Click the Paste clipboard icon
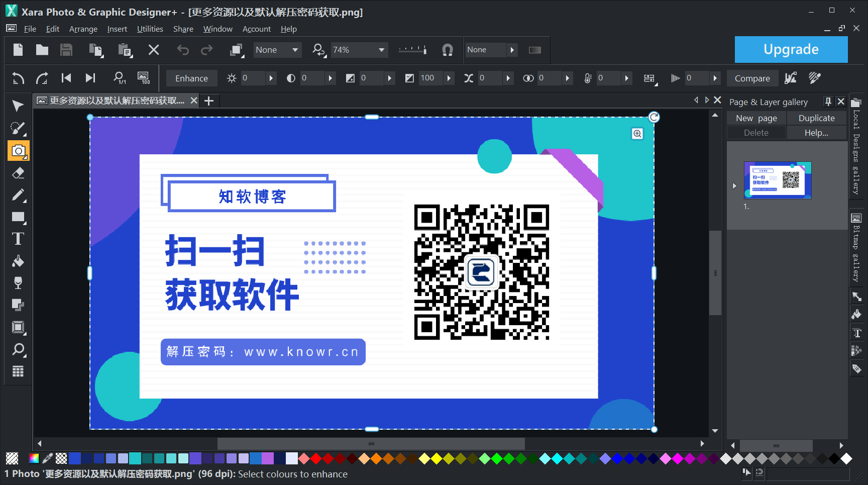 tap(125, 50)
